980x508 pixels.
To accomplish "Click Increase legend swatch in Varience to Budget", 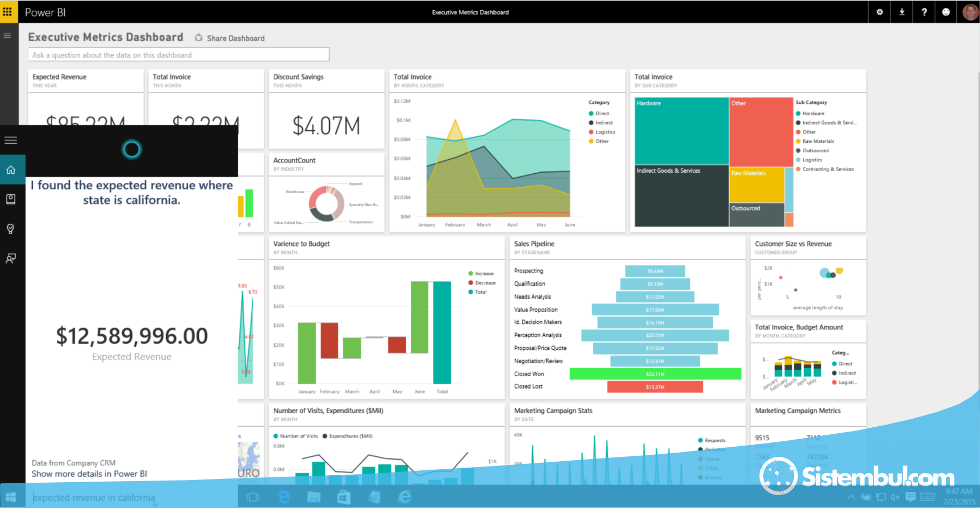I will point(471,273).
